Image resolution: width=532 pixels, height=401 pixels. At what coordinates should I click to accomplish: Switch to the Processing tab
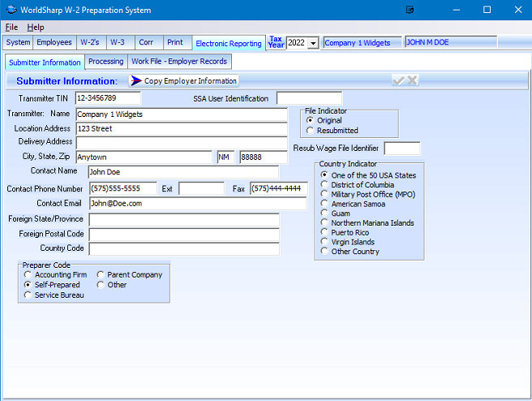[105, 62]
